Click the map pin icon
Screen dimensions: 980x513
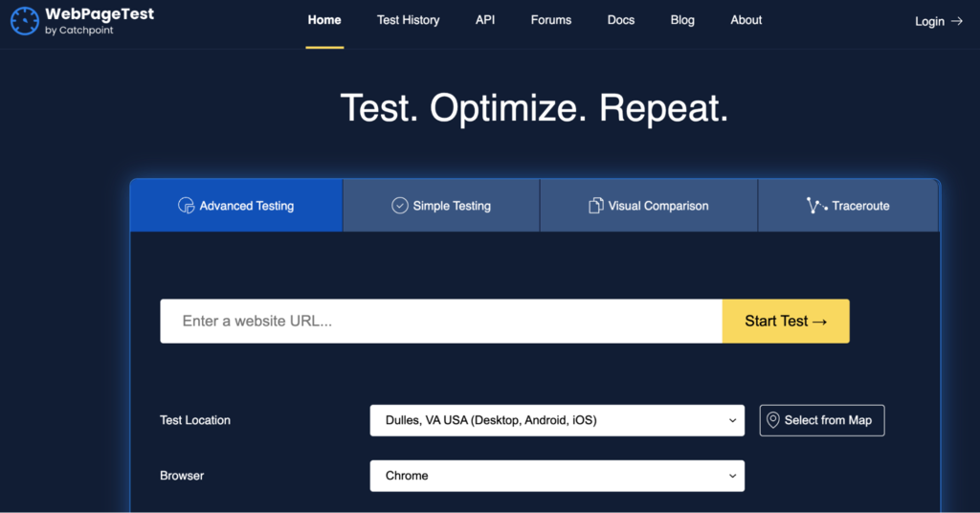coord(772,420)
